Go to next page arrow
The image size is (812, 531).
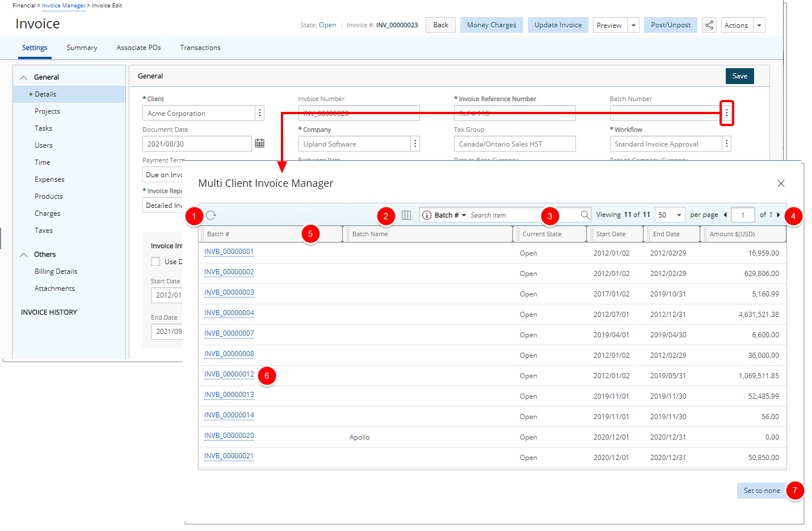click(x=778, y=215)
